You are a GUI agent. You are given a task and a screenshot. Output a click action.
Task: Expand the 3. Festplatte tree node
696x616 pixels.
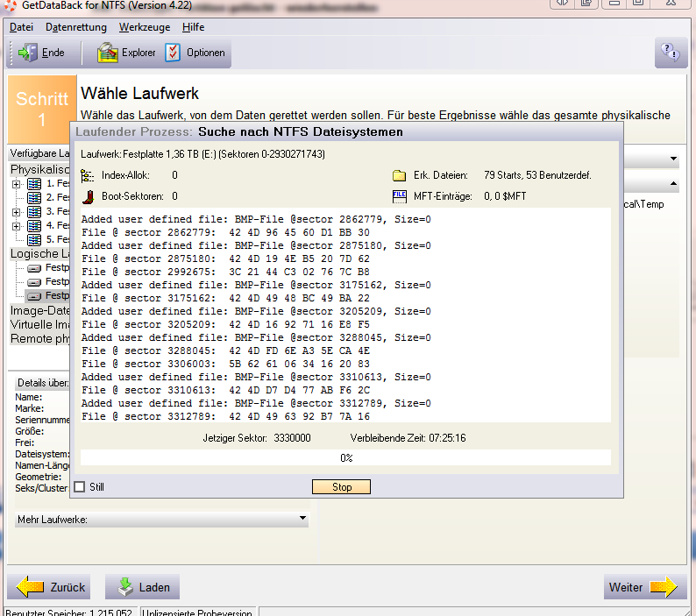[x=17, y=212]
